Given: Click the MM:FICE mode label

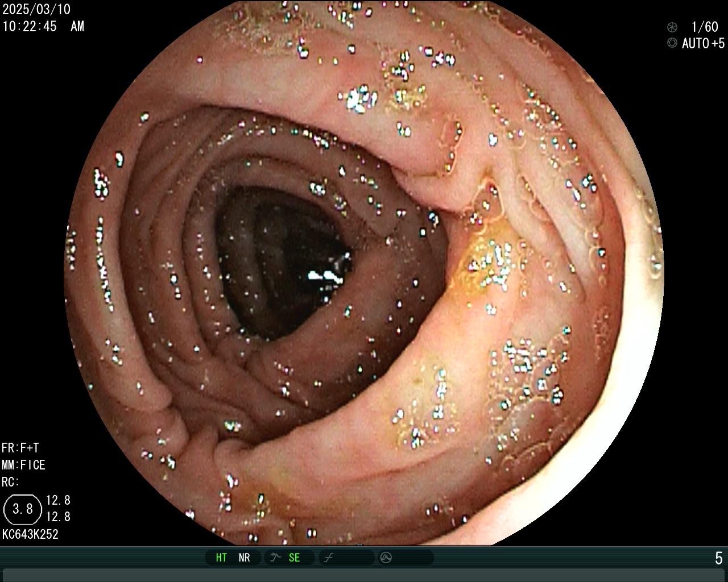Looking at the screenshot, I should tap(23, 465).
